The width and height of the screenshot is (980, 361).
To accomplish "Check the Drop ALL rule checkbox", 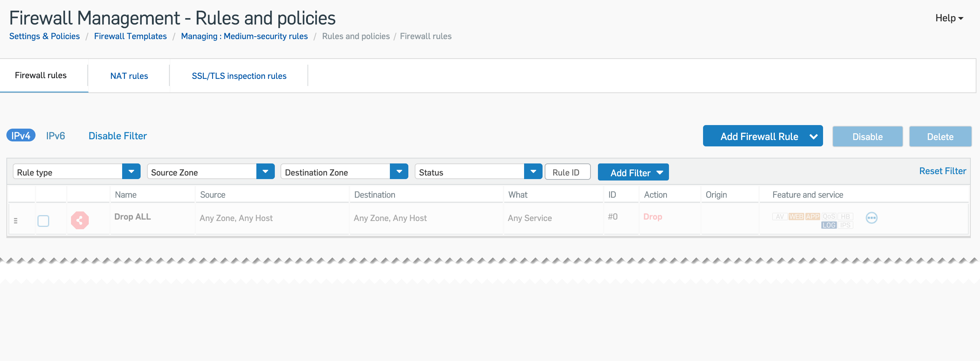I will pyautogui.click(x=43, y=221).
